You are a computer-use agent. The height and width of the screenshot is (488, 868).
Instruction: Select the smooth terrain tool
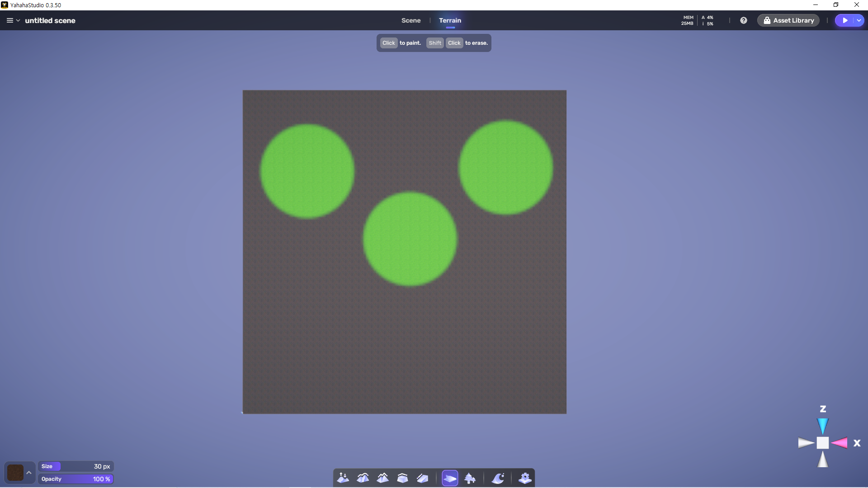click(x=363, y=478)
